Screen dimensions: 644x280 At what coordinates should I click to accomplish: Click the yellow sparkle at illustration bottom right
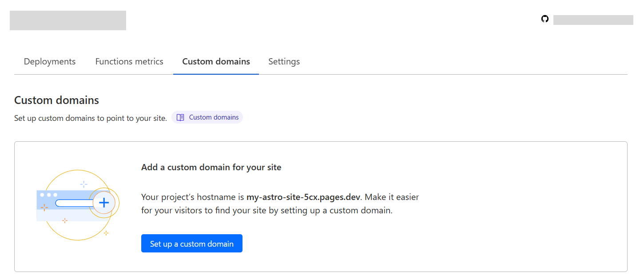106,233
